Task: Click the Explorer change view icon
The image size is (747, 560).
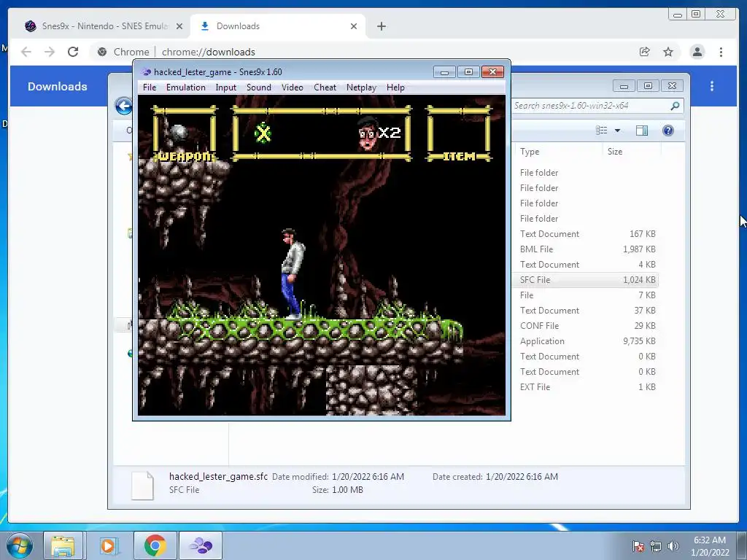Action: 602,131
